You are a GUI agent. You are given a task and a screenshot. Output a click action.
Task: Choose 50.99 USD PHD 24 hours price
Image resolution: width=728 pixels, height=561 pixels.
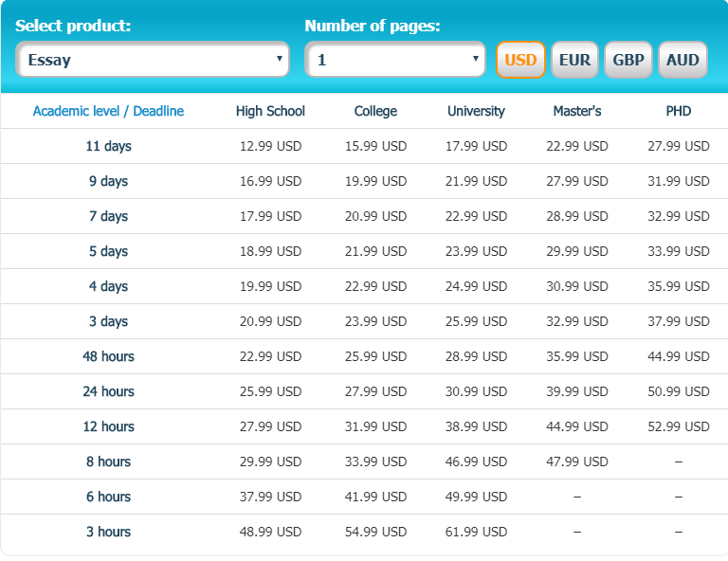coord(679,391)
